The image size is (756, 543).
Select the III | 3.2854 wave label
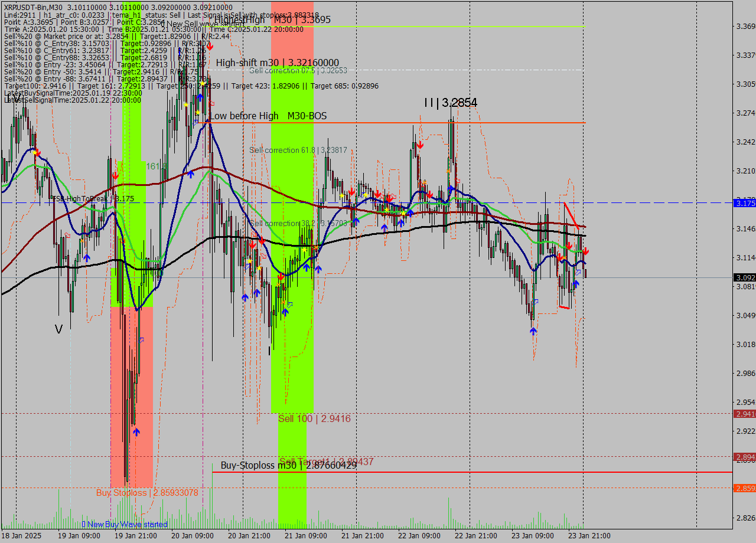[451, 103]
